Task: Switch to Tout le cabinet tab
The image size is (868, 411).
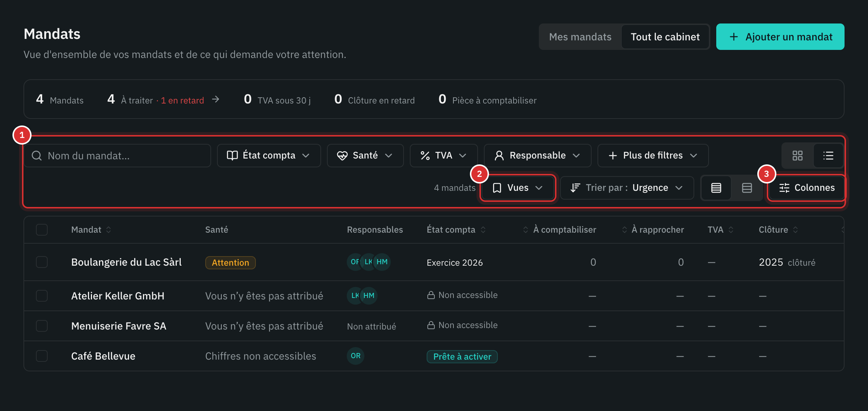Action: [665, 37]
